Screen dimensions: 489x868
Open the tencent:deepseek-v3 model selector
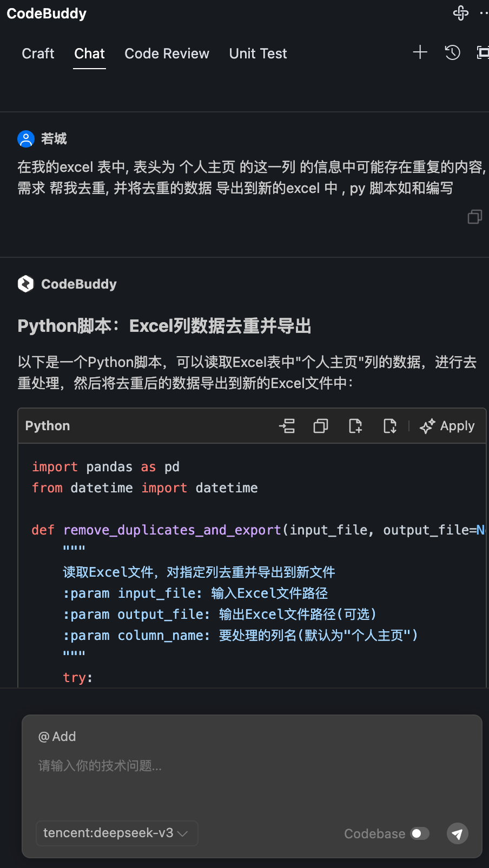pyautogui.click(x=116, y=833)
